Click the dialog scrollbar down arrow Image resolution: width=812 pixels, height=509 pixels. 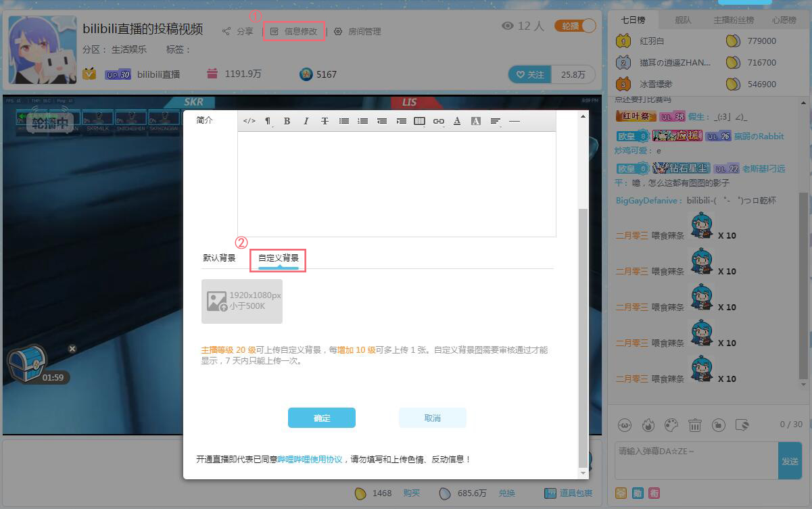[583, 473]
